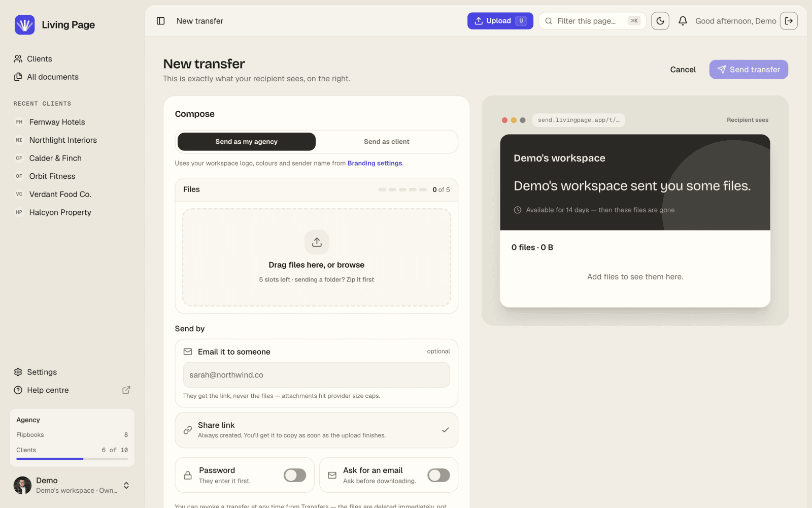Open Orbit Fitness client
812x508 pixels.
72,176
